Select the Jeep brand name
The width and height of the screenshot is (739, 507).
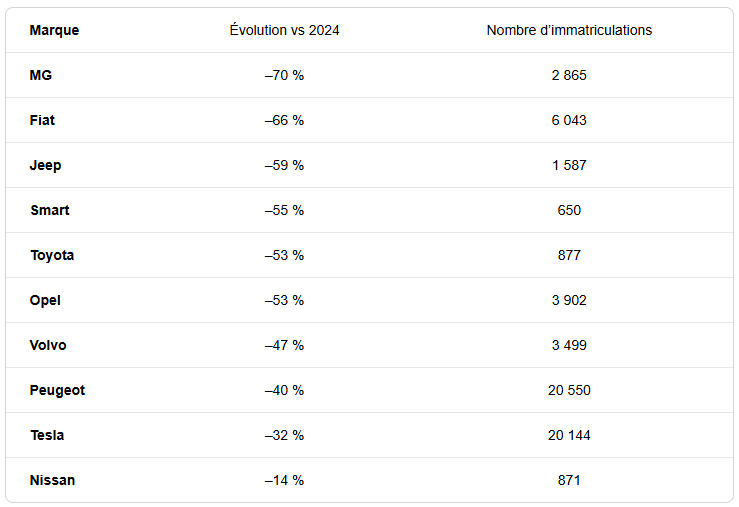click(46, 165)
